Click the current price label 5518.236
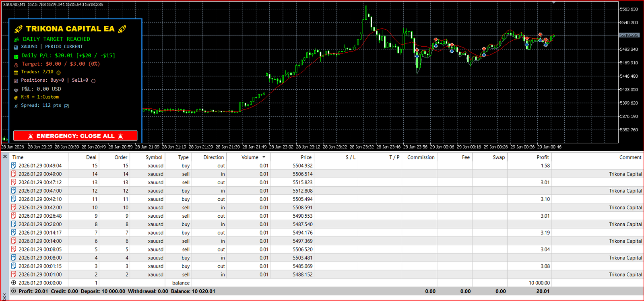Image resolution: width=644 pixels, height=301 pixels. point(629,35)
